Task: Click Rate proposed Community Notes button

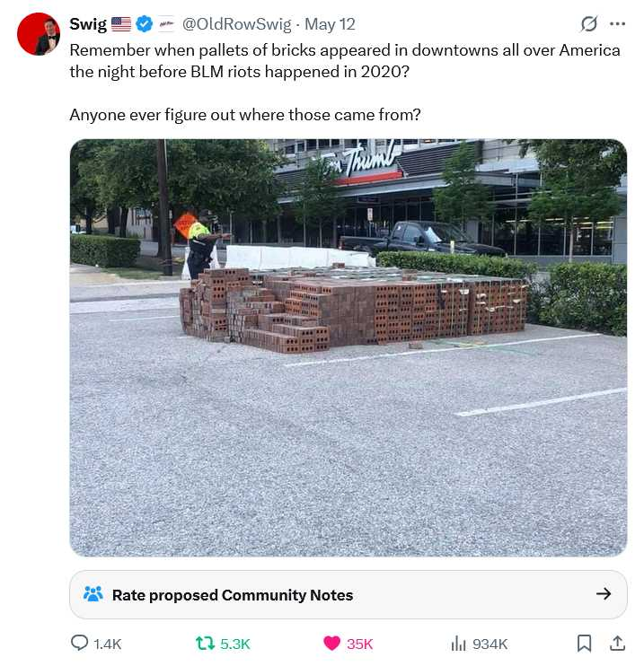Action: [x=348, y=594]
